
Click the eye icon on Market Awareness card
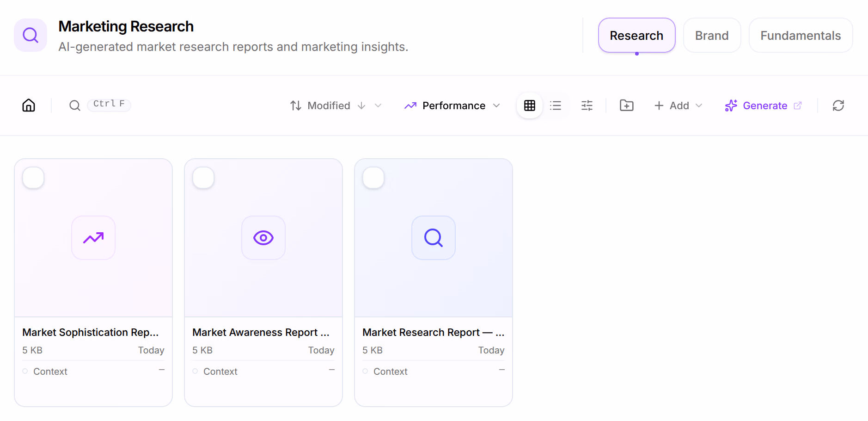pyautogui.click(x=263, y=238)
